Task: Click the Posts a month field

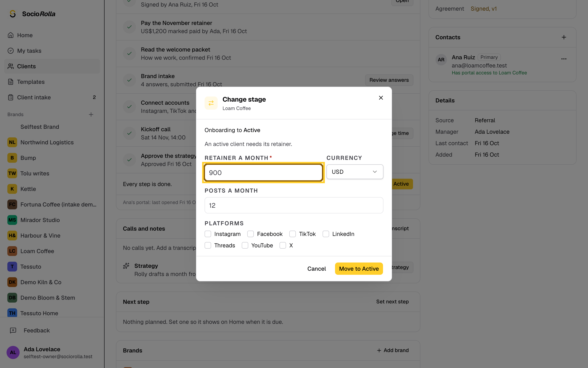Action: pyautogui.click(x=294, y=205)
